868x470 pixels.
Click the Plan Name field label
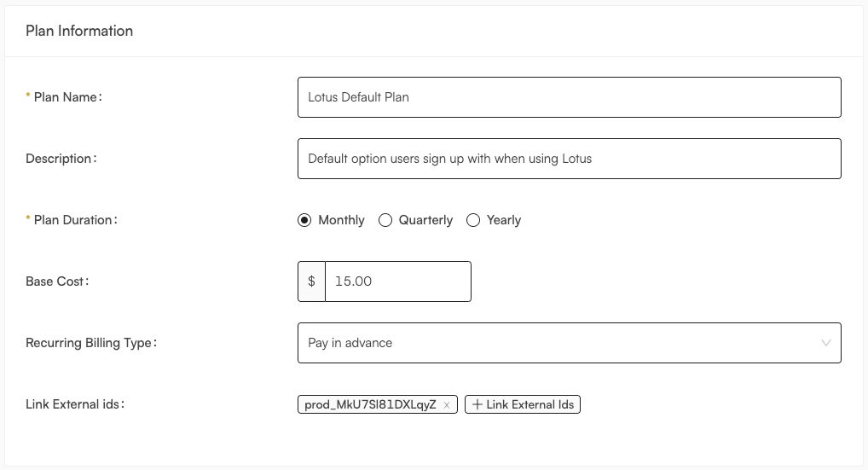pyautogui.click(x=67, y=97)
